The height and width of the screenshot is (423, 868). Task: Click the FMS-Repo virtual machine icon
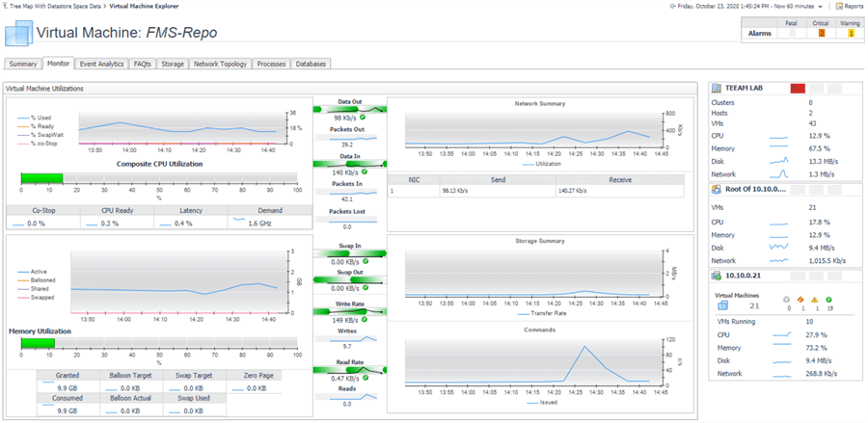(18, 33)
